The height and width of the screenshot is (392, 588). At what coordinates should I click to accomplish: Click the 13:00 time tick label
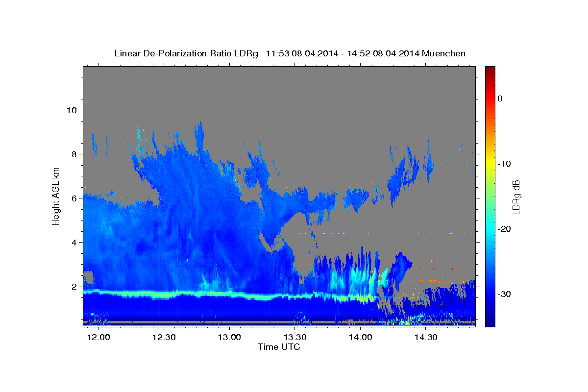(229, 338)
